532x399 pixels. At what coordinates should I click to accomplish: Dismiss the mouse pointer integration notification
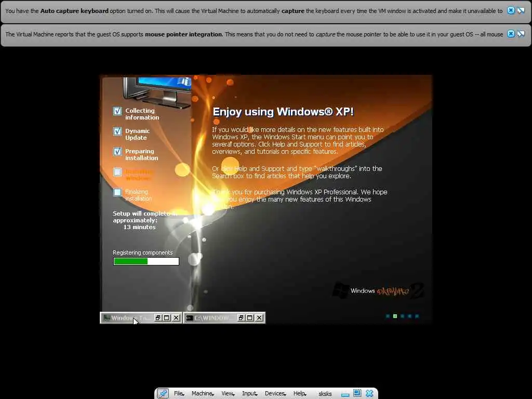pyautogui.click(x=511, y=34)
